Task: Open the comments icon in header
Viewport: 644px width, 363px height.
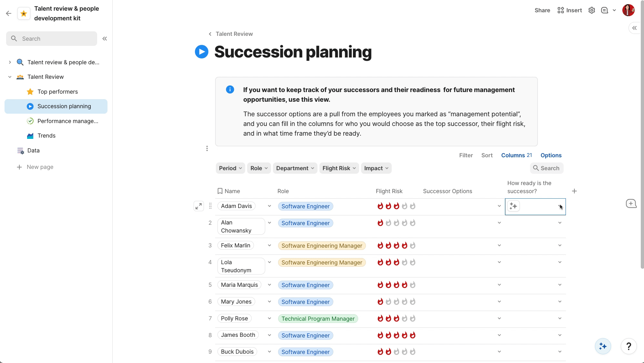Action: click(604, 10)
